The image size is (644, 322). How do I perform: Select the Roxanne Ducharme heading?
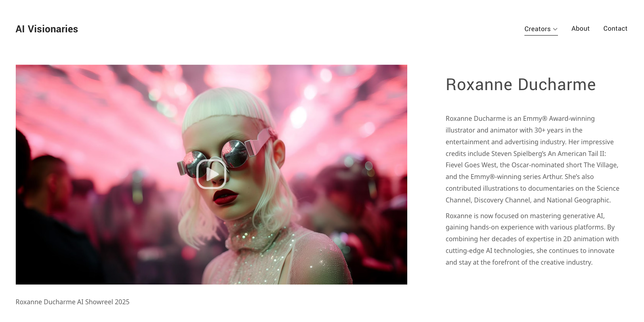(520, 84)
